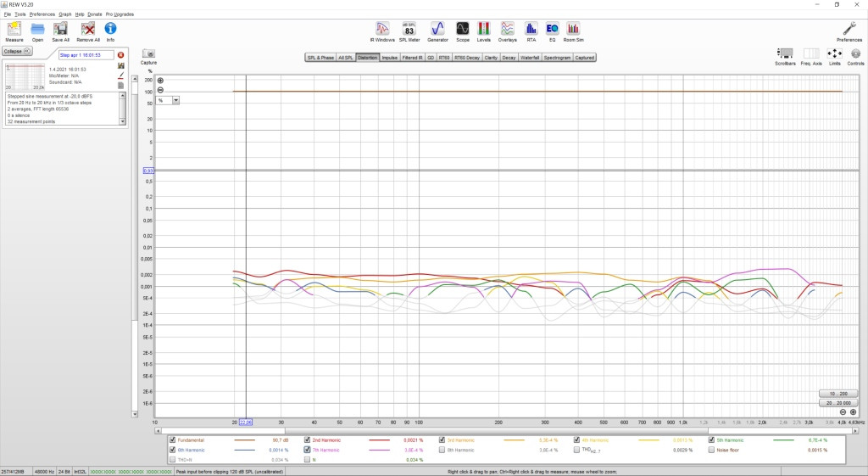Enable the Noise floor checkbox
This screenshot has height=476, width=868.
(711, 450)
